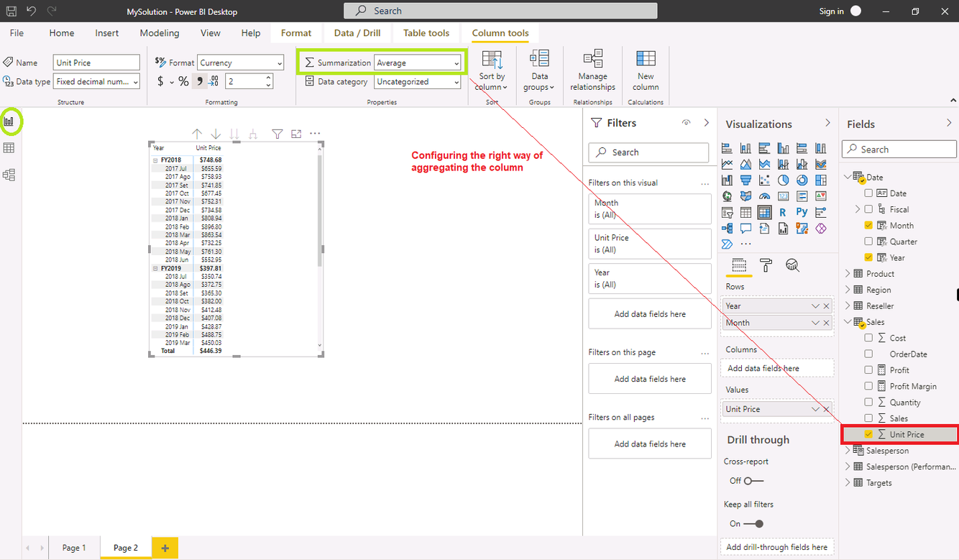This screenshot has width=959, height=560.
Task: Uncheck the Year field checkbox
Action: click(x=868, y=257)
